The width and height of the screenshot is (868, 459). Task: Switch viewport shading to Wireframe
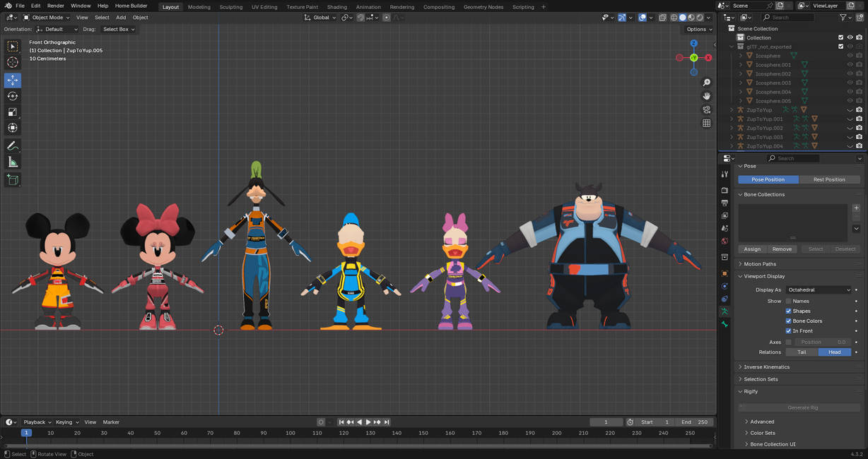[x=674, y=18]
